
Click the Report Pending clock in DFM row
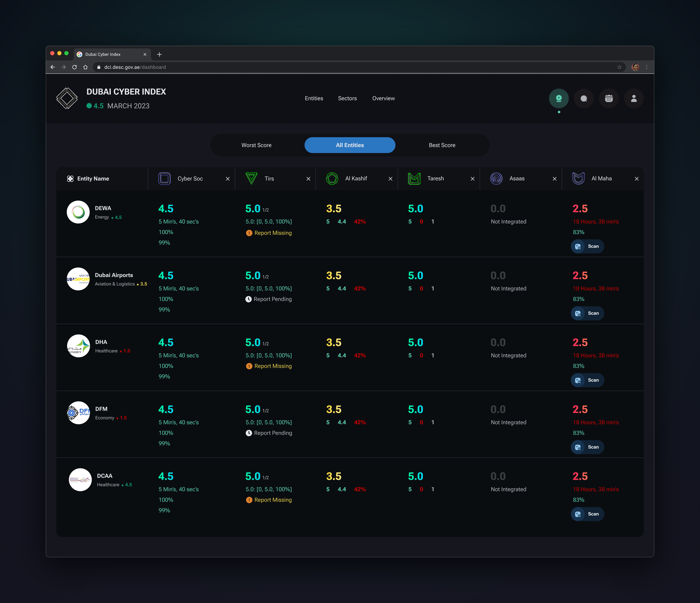[269, 433]
